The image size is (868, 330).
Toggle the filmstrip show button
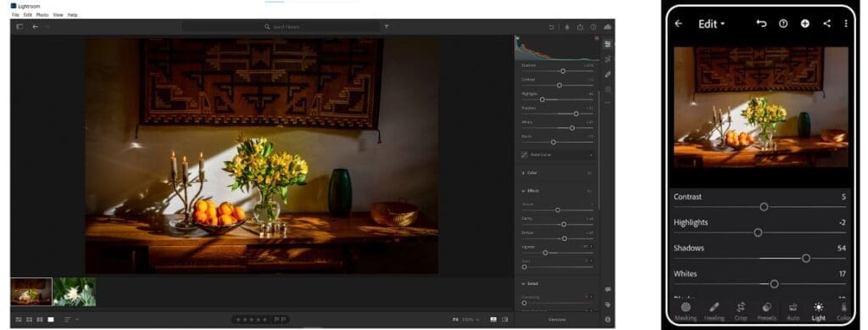[493, 320]
